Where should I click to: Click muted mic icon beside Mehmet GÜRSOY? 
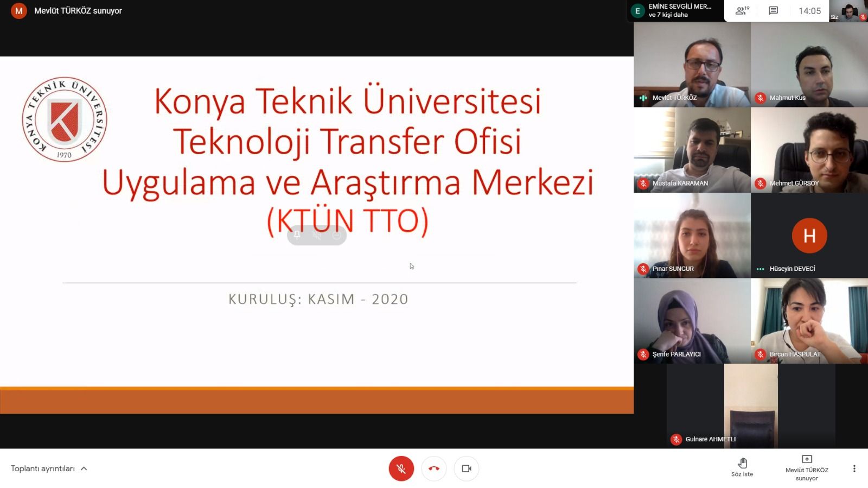coord(761,183)
